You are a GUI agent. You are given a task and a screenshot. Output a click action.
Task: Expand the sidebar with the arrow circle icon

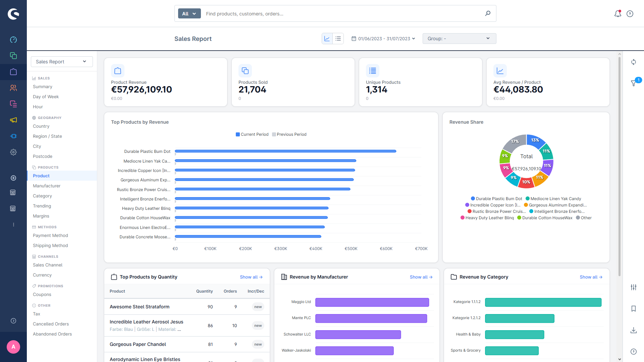13,321
